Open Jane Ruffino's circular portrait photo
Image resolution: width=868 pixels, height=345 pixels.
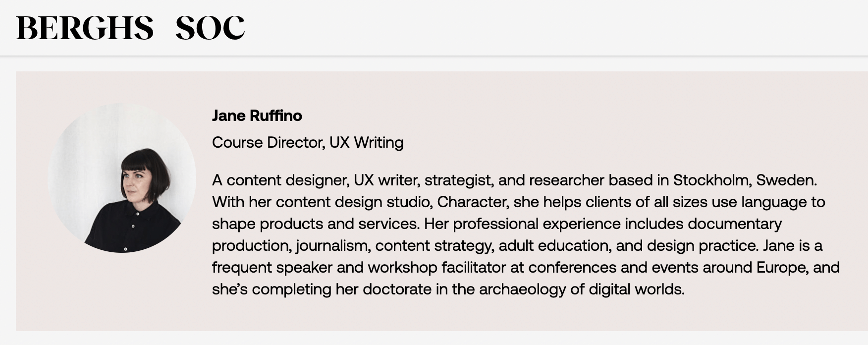click(x=122, y=178)
